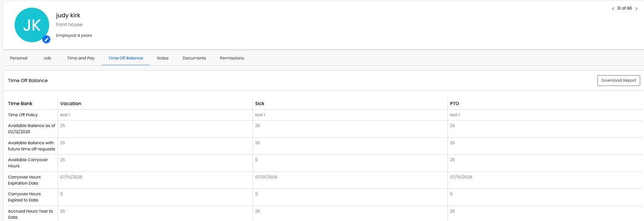
Task: Go to the next employee with right chevron
Action: [636, 8]
